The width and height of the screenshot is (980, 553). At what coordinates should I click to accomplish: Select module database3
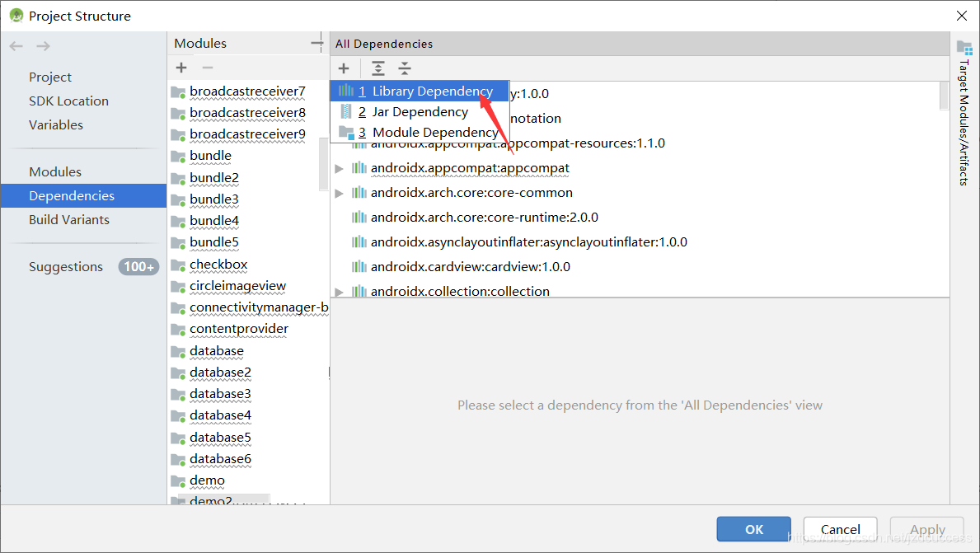[x=220, y=394]
